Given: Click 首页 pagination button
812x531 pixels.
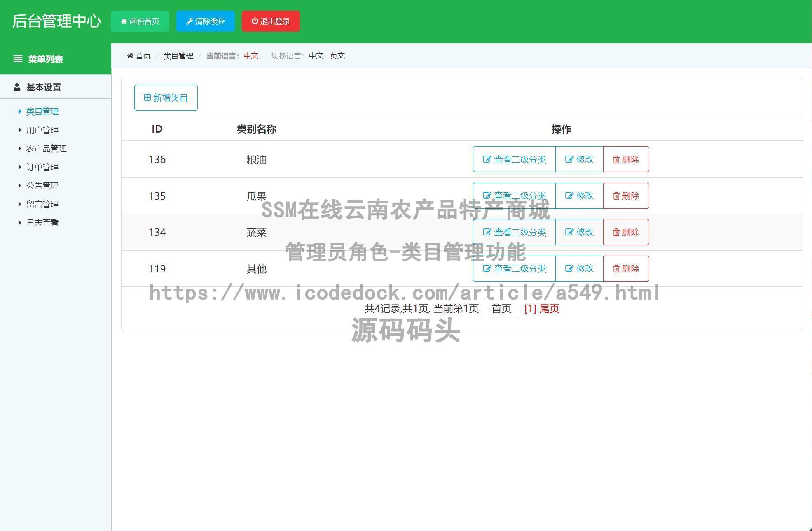Looking at the screenshot, I should (x=501, y=309).
